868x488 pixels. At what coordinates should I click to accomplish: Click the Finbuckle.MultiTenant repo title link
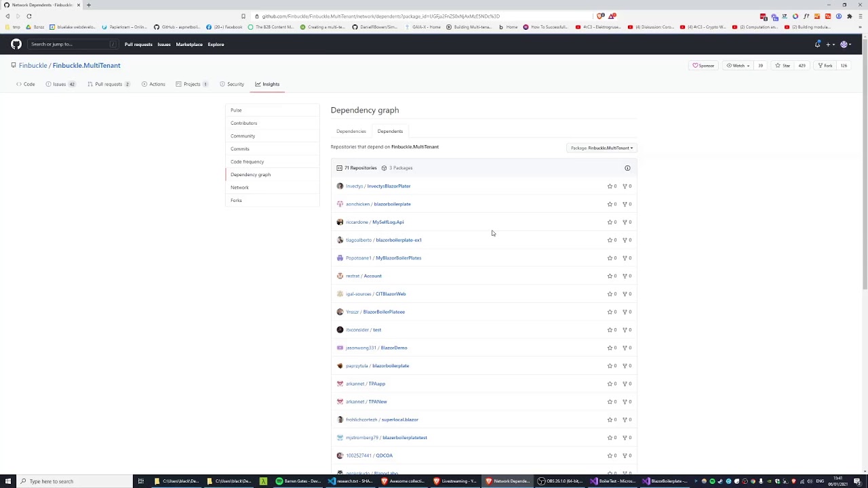tap(87, 66)
